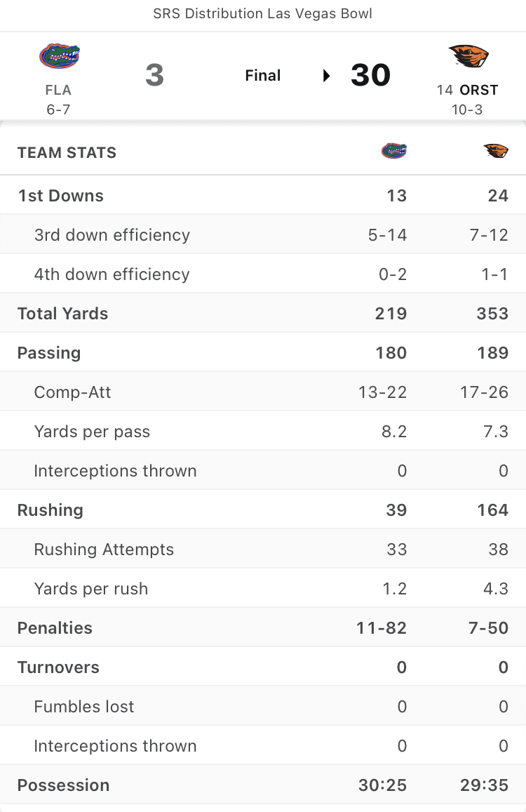This screenshot has height=812, width=526.
Task: Select the Passing stat row
Action: click(x=263, y=352)
